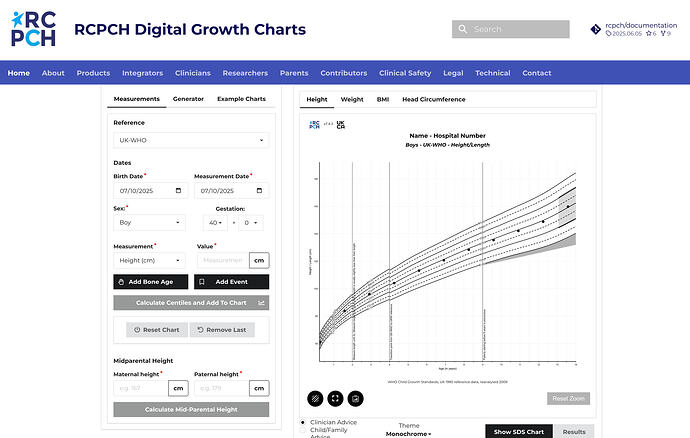Click the copy chart to clipboard icon
This screenshot has height=438, width=690.
coord(356,399)
